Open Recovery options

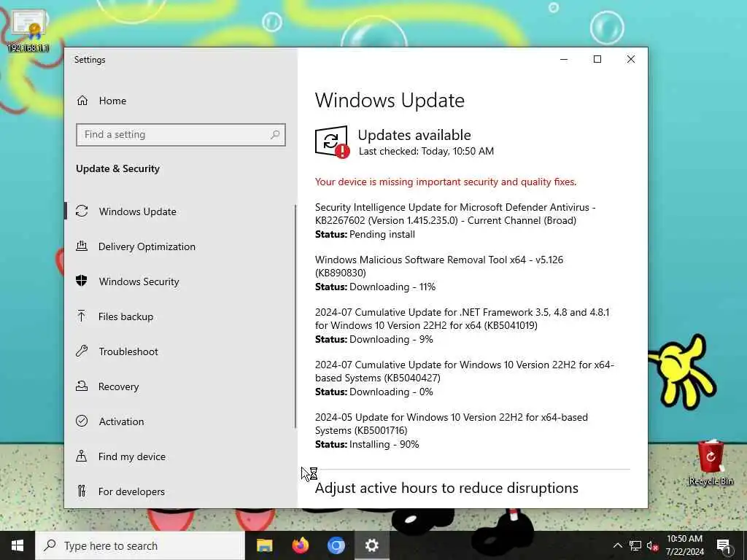[180, 386]
